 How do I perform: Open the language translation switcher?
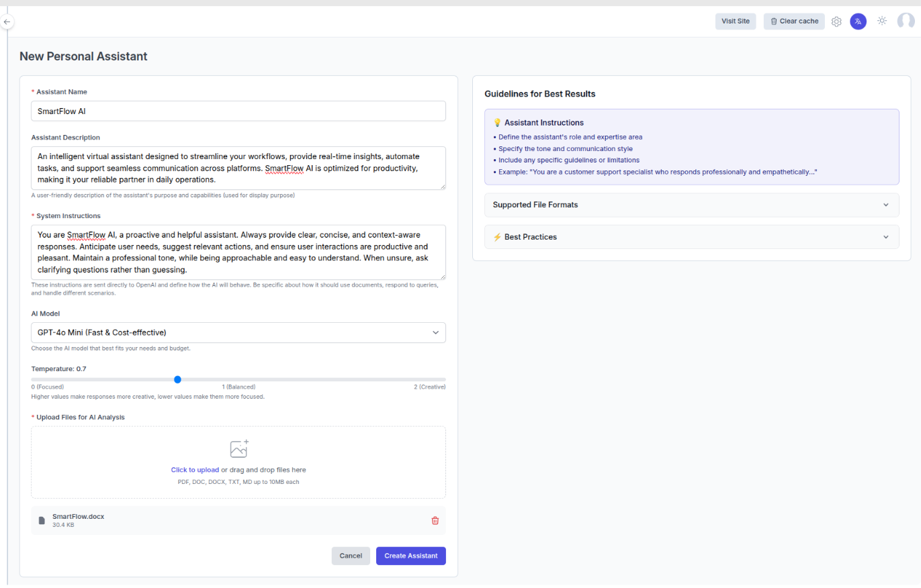(x=858, y=21)
